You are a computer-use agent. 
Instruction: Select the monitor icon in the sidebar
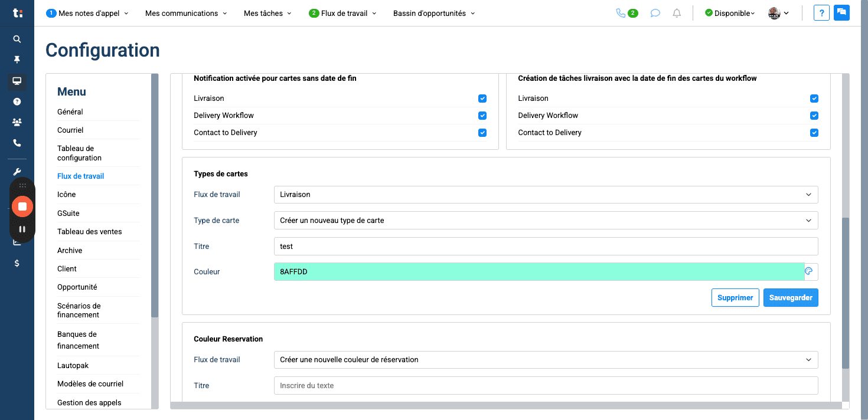[x=17, y=81]
